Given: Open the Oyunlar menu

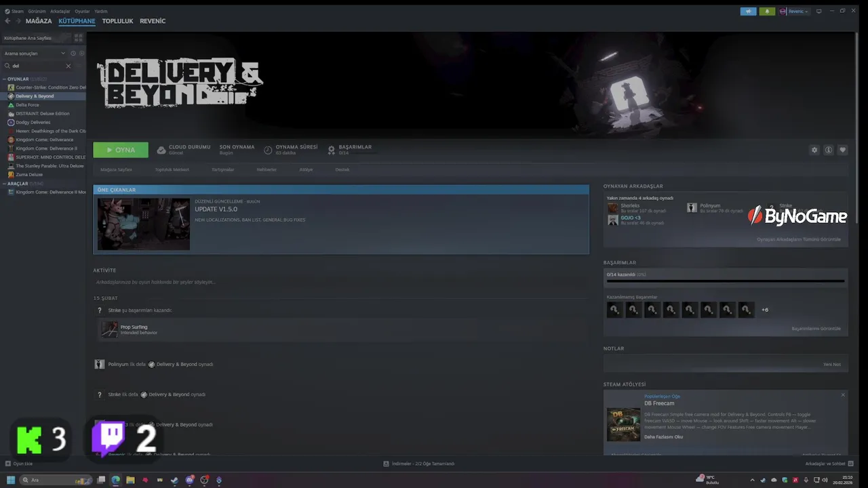Looking at the screenshot, I should 82,12.
